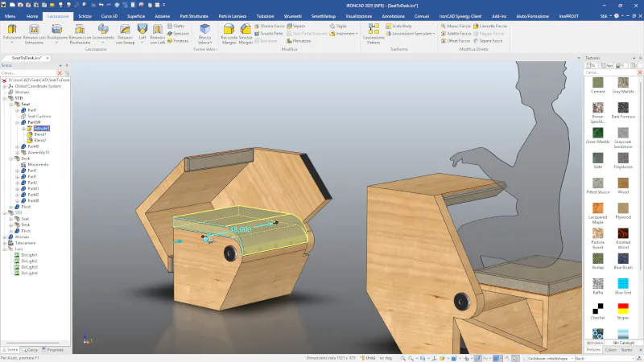Expand the Telecamere node
The width and height of the screenshot is (644, 362).
coord(5,243)
